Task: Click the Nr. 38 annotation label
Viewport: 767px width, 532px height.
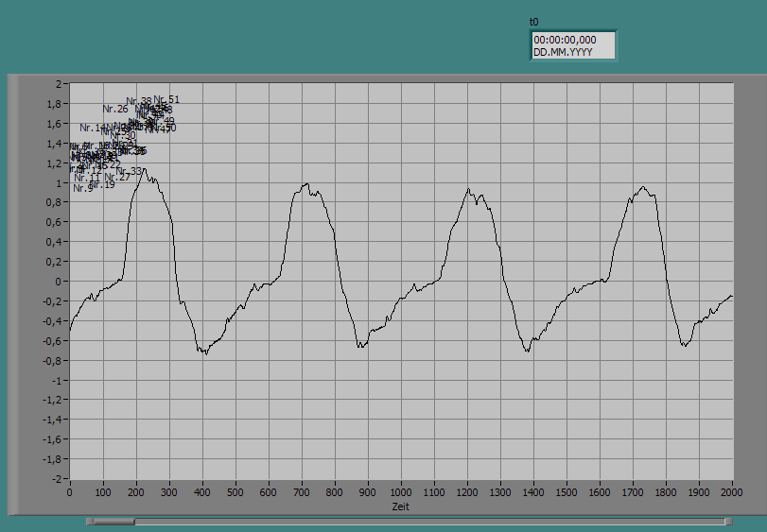Action: click(139, 102)
